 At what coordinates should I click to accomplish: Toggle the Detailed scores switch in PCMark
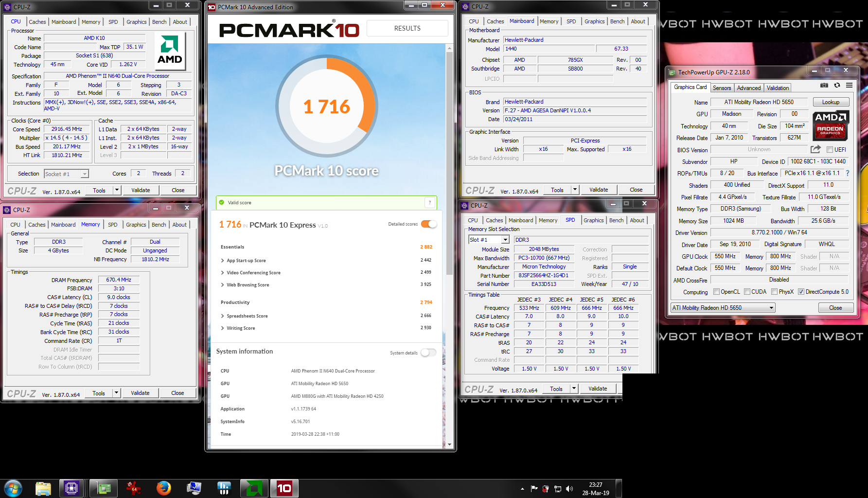[429, 224]
